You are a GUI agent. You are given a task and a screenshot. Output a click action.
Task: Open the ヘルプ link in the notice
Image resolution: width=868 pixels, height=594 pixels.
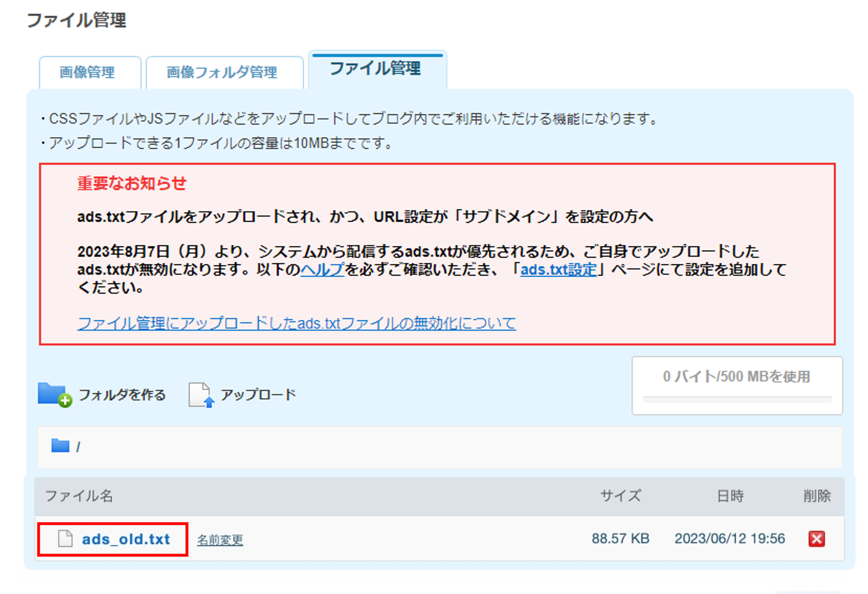(323, 270)
